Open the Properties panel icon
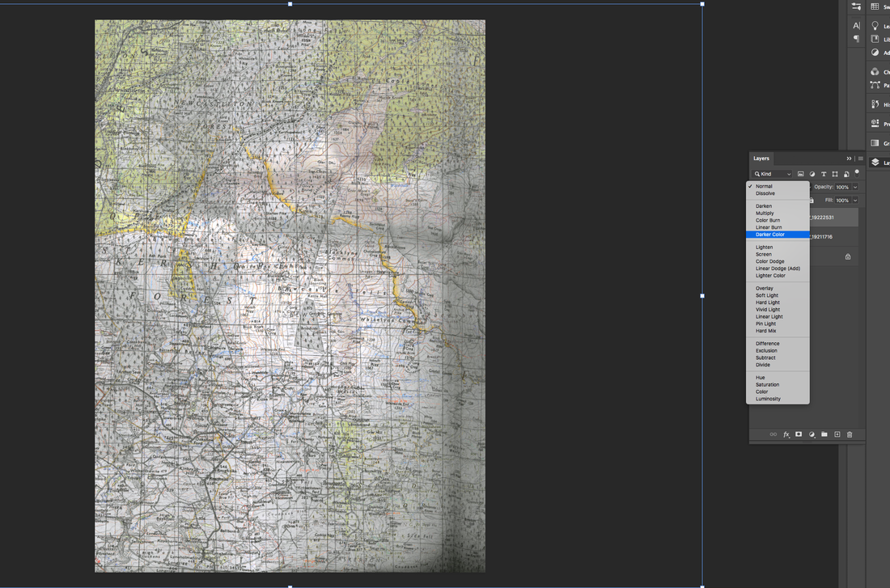The width and height of the screenshot is (890, 588). [875, 123]
